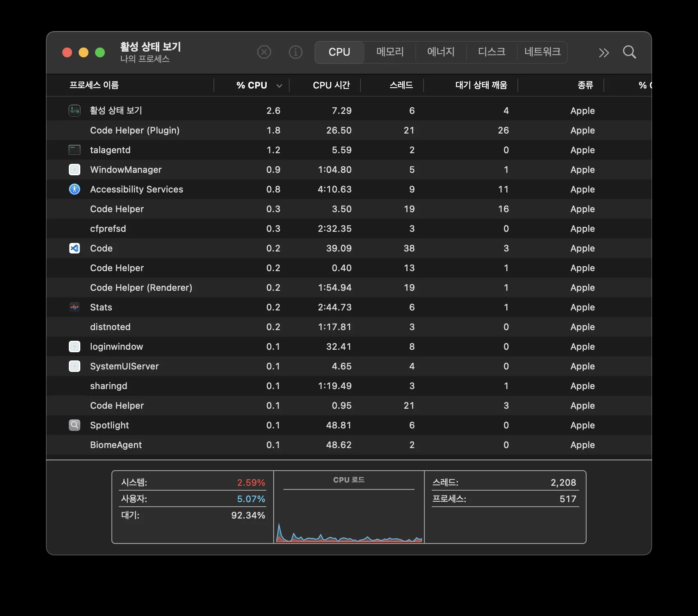This screenshot has height=616, width=698.
Task: Minimize window with yellow button
Action: 84,52
